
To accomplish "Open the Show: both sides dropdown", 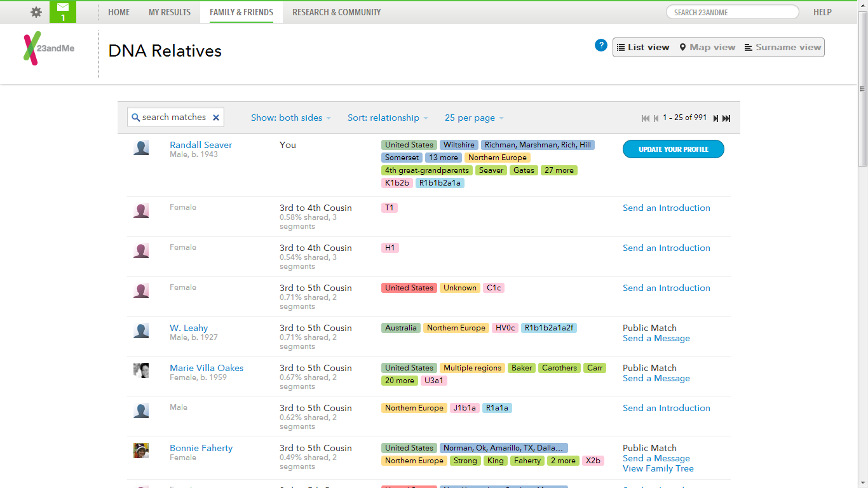I will point(290,118).
